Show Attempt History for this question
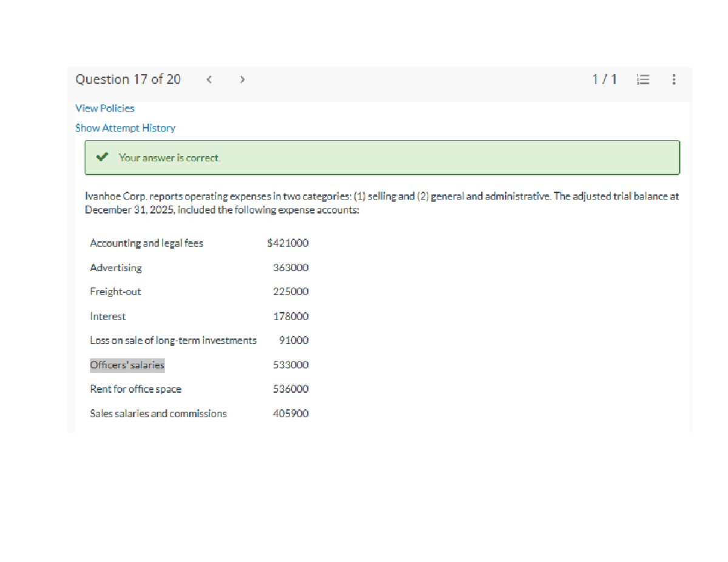This screenshot has height=562, width=728. tap(125, 128)
